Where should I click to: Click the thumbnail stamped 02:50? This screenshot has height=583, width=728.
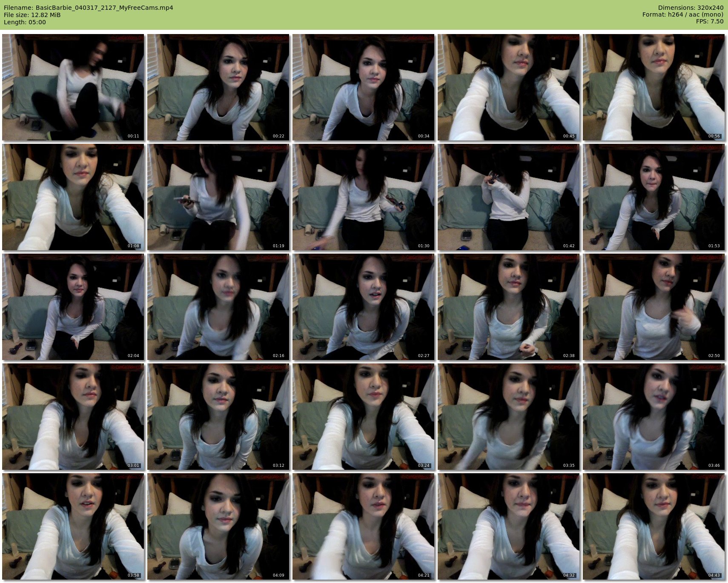[x=654, y=307]
